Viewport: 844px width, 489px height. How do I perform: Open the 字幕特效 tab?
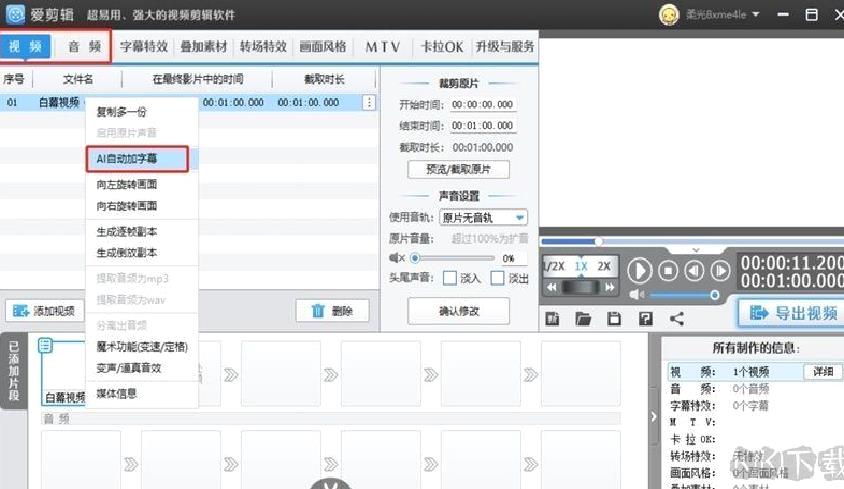point(144,47)
